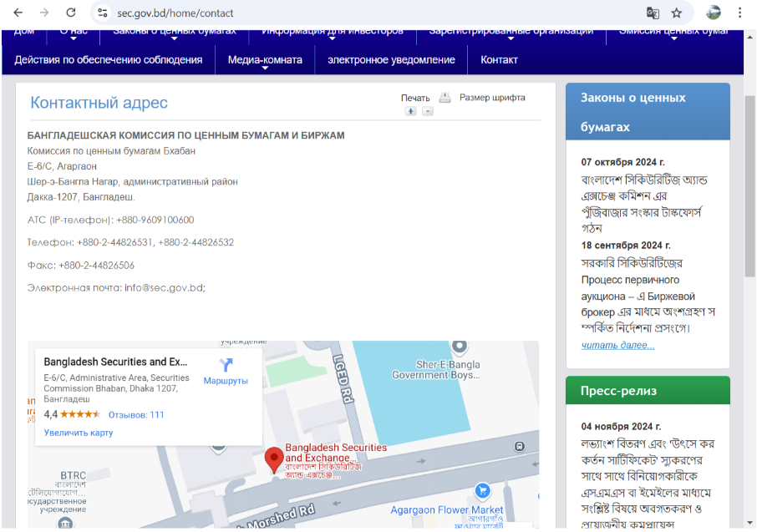This screenshot has height=532, width=757.
Task: Click the page vertical scrollbar thumb
Action: (749, 186)
